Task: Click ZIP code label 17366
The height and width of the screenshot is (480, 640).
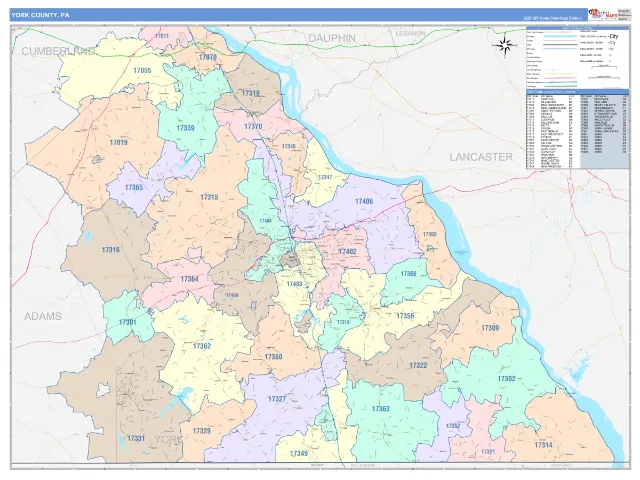Action: (x=408, y=274)
